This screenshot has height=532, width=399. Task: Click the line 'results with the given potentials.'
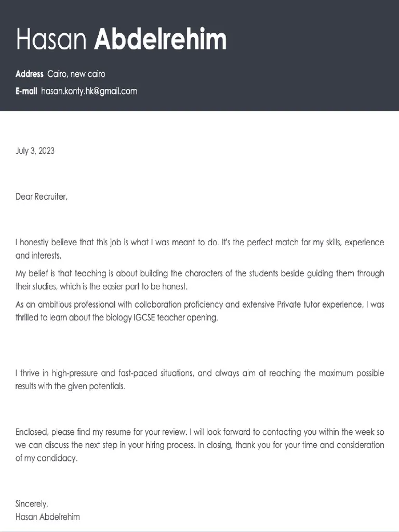[71, 387]
